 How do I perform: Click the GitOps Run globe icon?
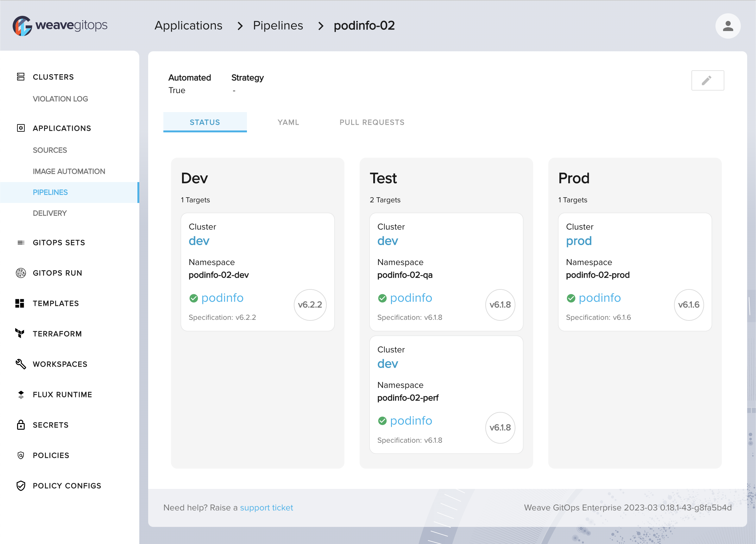click(21, 273)
